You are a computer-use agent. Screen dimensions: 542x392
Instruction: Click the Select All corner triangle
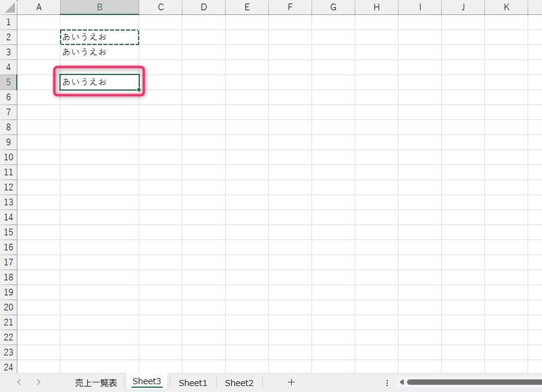(x=10, y=8)
